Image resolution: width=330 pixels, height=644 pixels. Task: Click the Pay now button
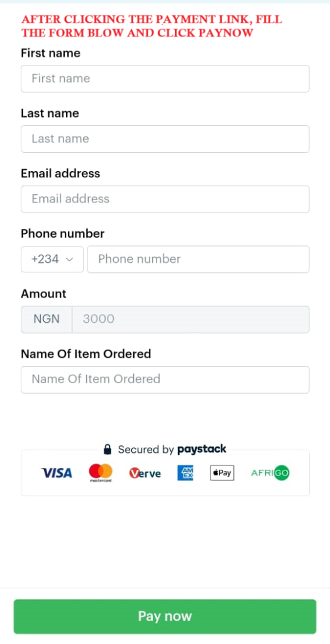(165, 616)
